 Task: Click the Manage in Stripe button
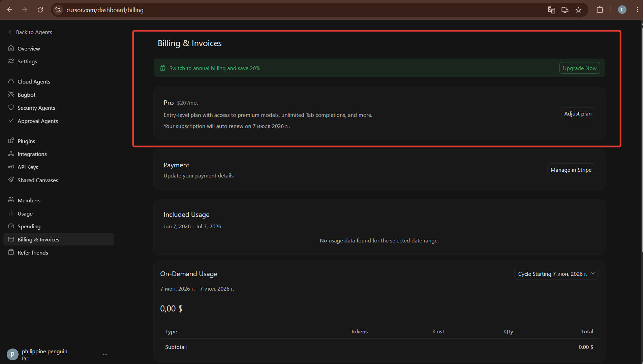(x=571, y=170)
